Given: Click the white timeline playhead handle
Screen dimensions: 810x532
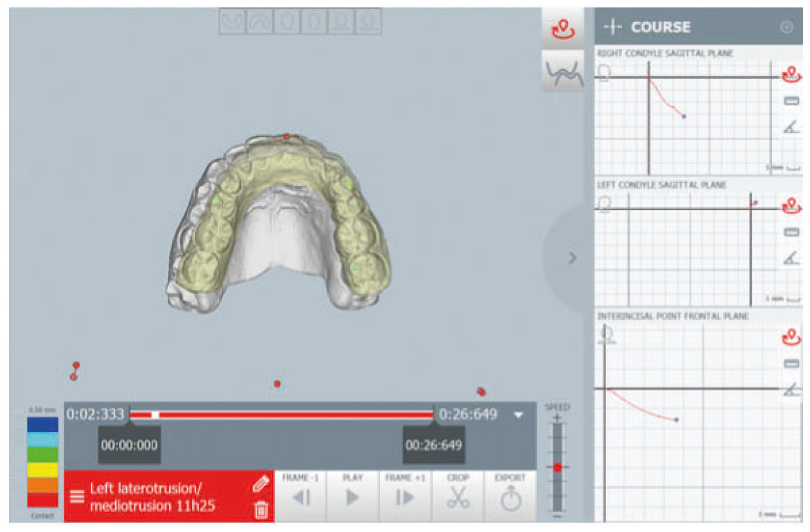Looking at the screenshot, I should pyautogui.click(x=155, y=415).
